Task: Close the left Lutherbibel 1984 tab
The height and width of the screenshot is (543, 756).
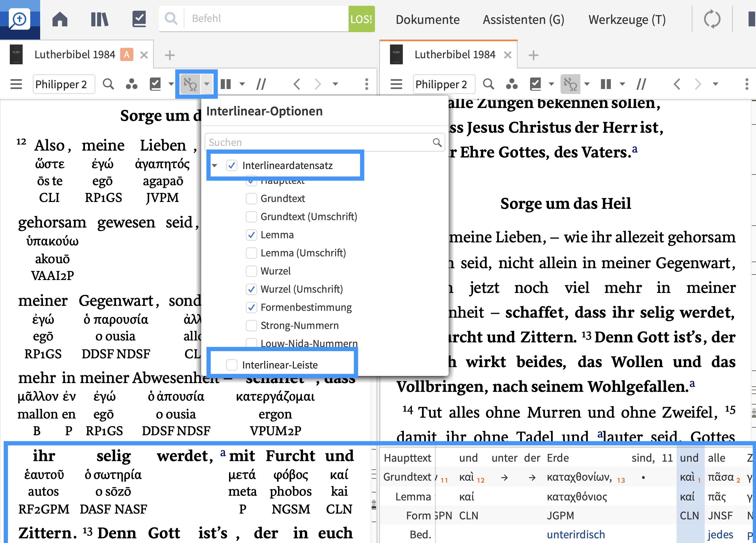Action: [144, 55]
